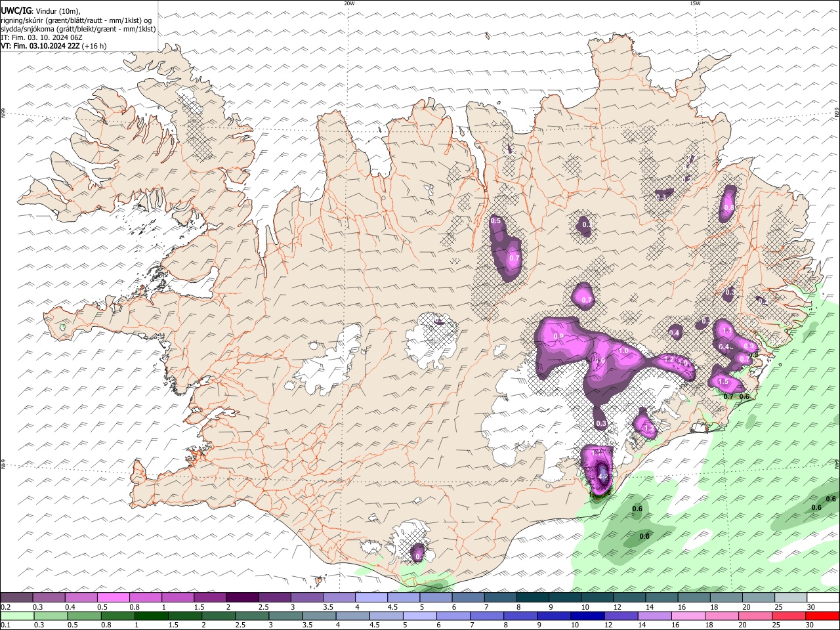Click the '0.2' label in the snow legend
The image size is (840, 630).
point(5,607)
